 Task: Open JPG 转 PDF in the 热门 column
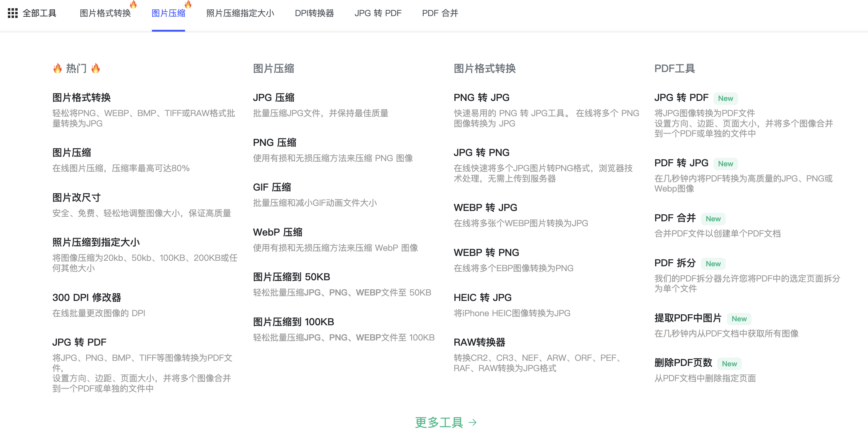tap(79, 342)
